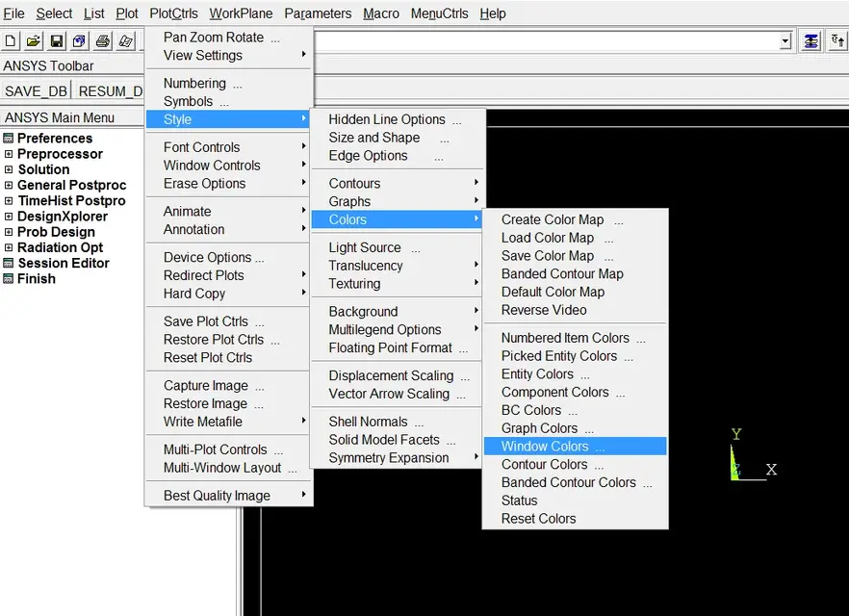The width and height of the screenshot is (849, 616).
Task: Click the contact manager arrow icon at far right
Action: [837, 41]
